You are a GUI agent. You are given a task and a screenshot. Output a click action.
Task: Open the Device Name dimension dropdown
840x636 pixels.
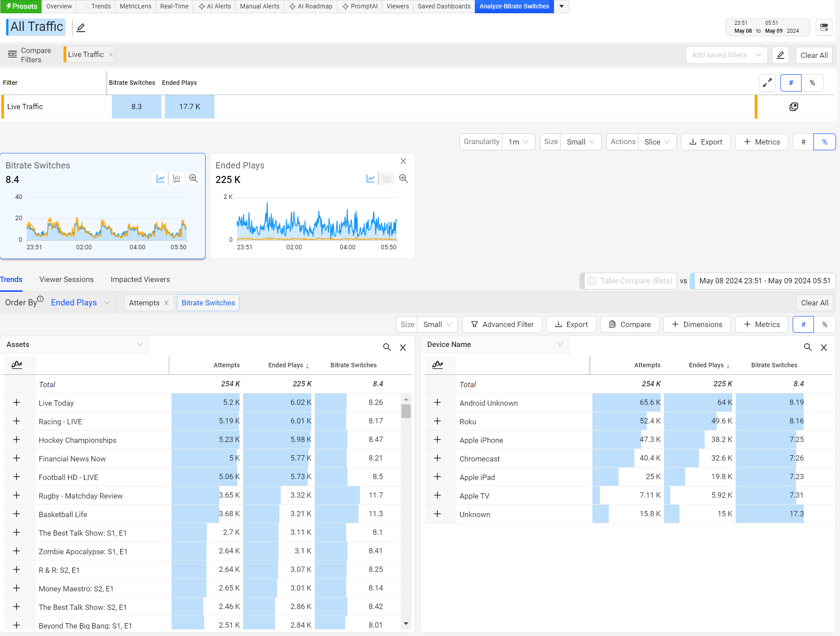point(495,344)
